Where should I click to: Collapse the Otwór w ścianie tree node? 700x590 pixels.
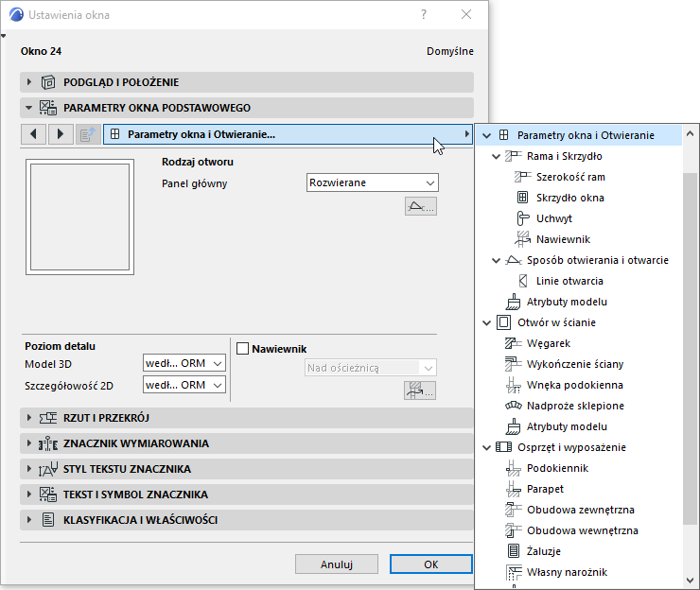(486, 322)
